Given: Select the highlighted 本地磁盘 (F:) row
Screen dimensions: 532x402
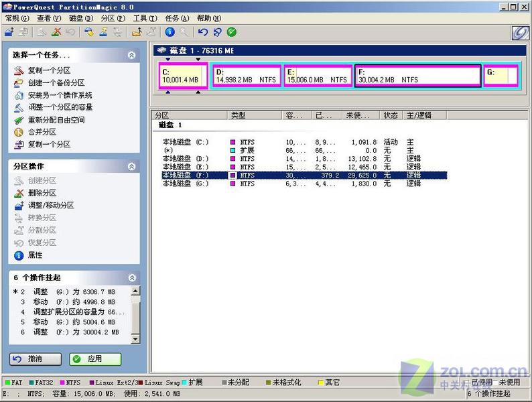Looking at the screenshot, I should click(x=304, y=176).
